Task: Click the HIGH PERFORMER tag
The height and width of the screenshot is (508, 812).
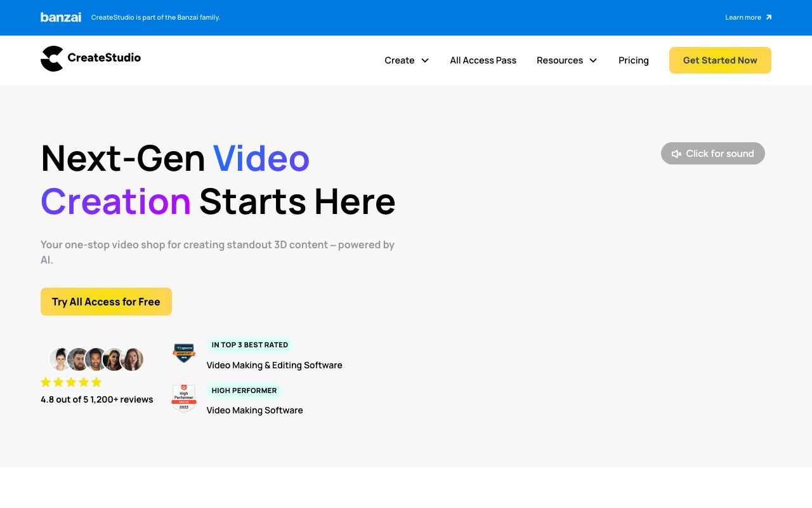Action: 244,391
